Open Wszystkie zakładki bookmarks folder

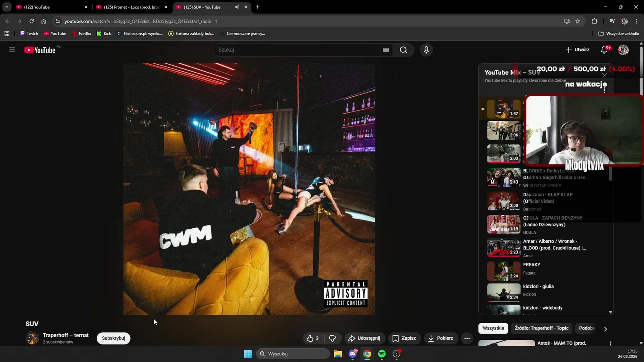(619, 34)
